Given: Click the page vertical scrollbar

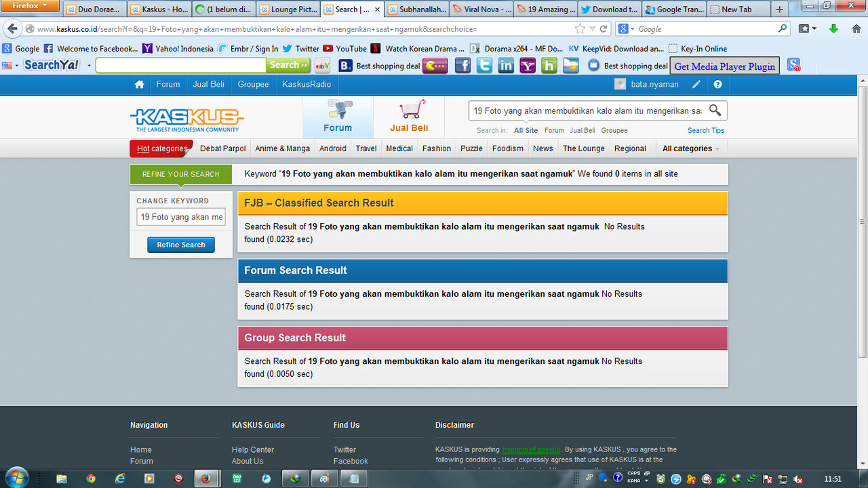Looking at the screenshot, I should [x=863, y=222].
